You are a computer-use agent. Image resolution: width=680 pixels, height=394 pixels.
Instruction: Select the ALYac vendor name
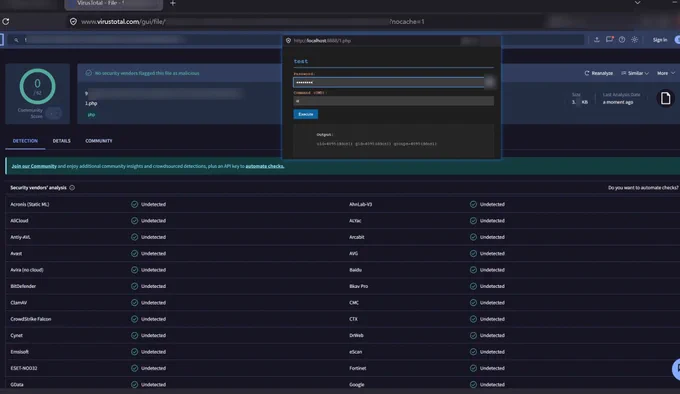pos(355,221)
